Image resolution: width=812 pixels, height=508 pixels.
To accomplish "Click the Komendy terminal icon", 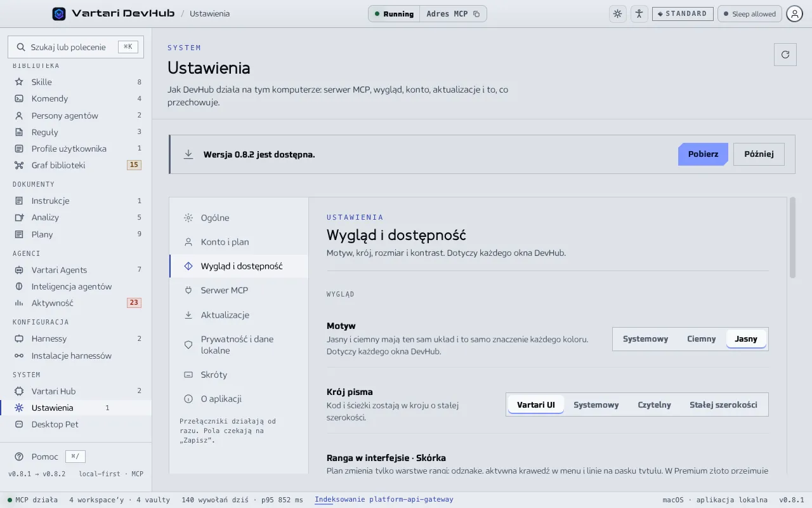I will 19,98.
